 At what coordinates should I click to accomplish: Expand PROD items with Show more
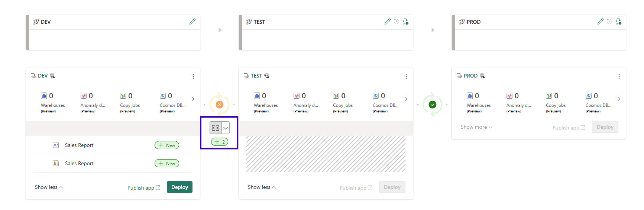pyautogui.click(x=476, y=127)
